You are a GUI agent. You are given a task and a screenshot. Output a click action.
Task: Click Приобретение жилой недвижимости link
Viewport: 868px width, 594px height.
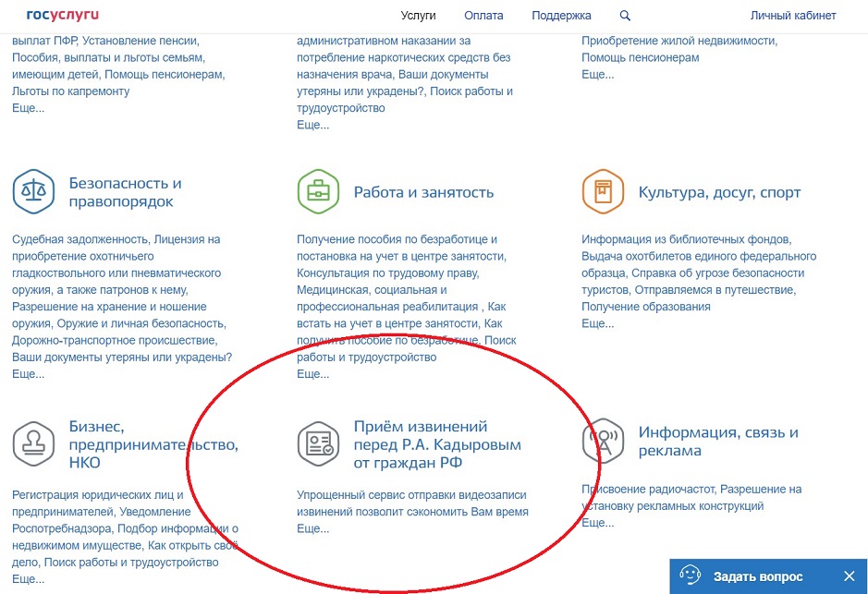point(679,41)
